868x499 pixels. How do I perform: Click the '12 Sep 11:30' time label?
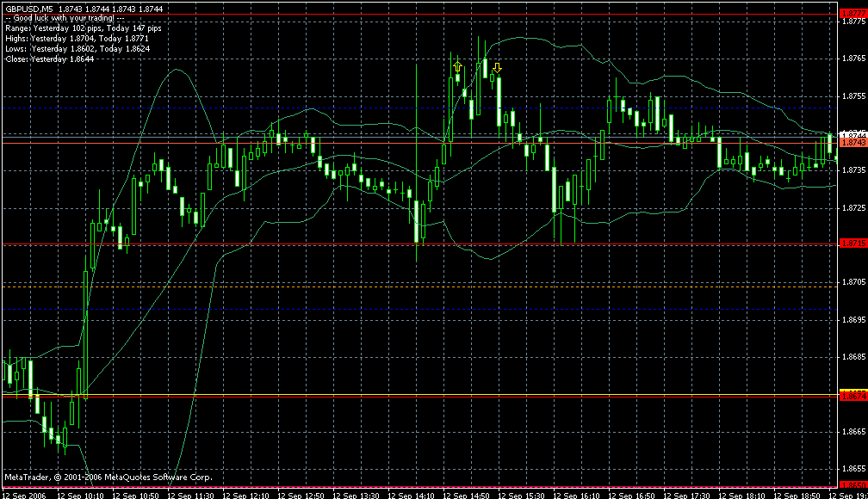[x=190, y=495]
